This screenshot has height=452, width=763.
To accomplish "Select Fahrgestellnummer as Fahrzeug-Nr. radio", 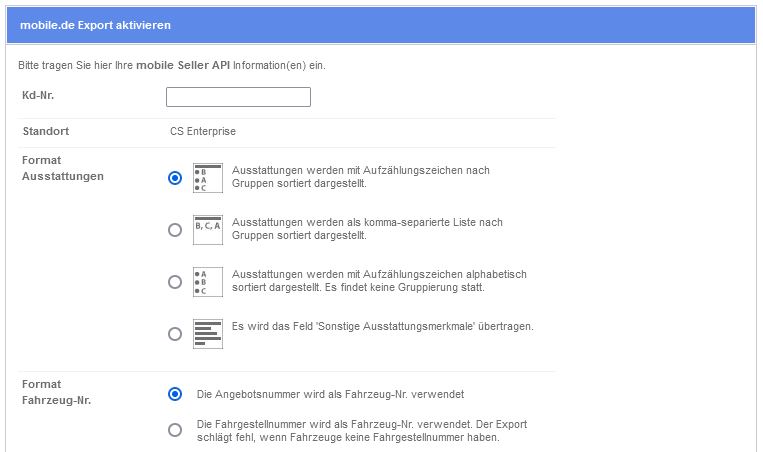I will [175, 430].
